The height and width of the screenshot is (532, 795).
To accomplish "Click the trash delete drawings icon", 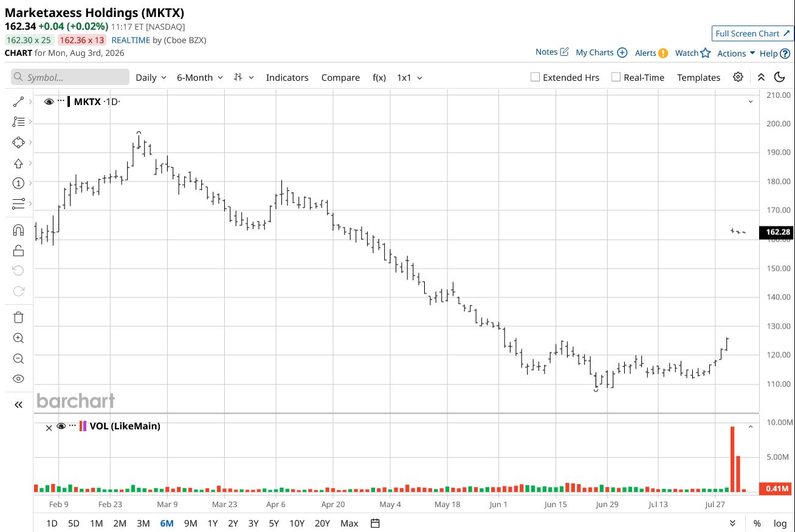I will pos(18,317).
